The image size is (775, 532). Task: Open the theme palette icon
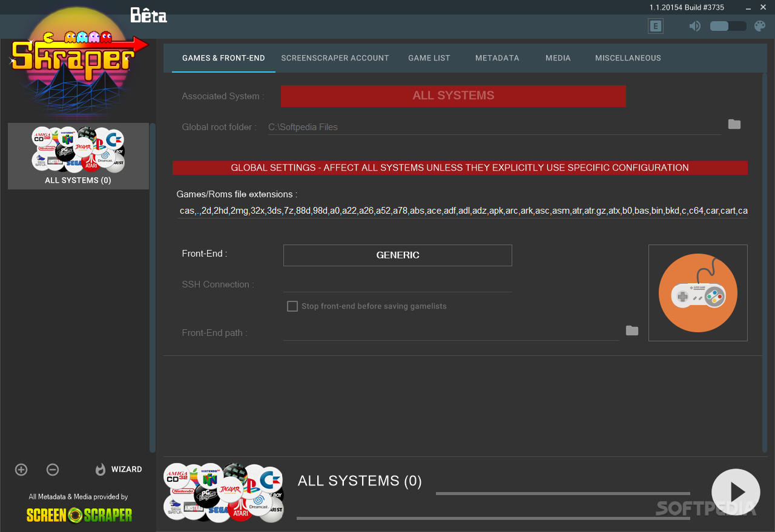[x=760, y=26]
